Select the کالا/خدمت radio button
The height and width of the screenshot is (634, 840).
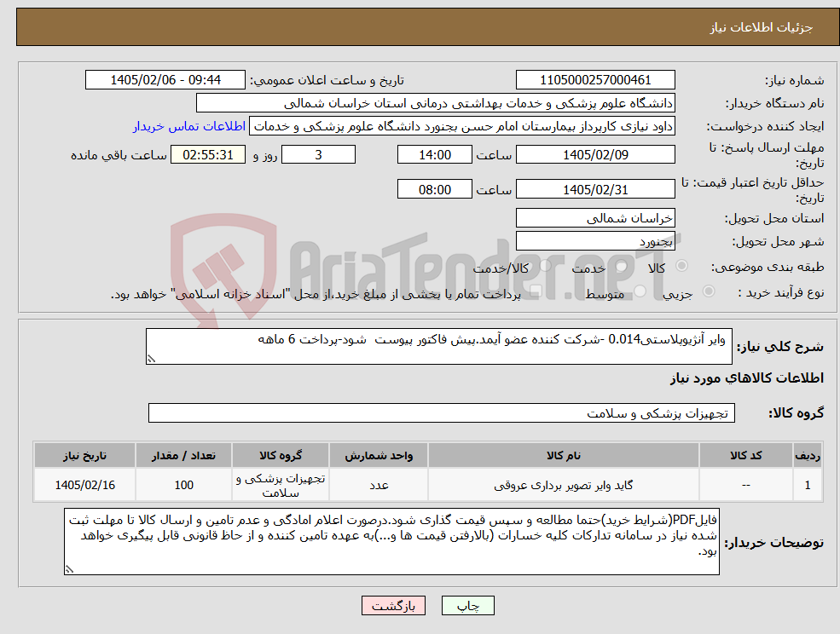pos(545,266)
